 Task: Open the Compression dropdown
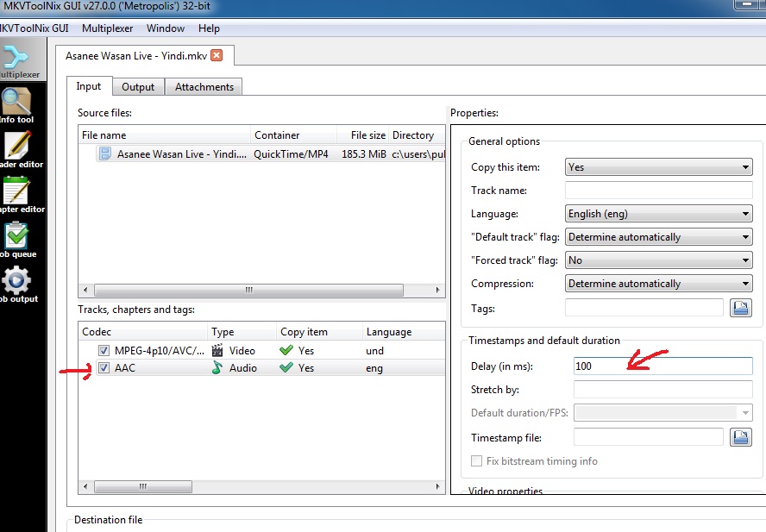click(x=658, y=284)
